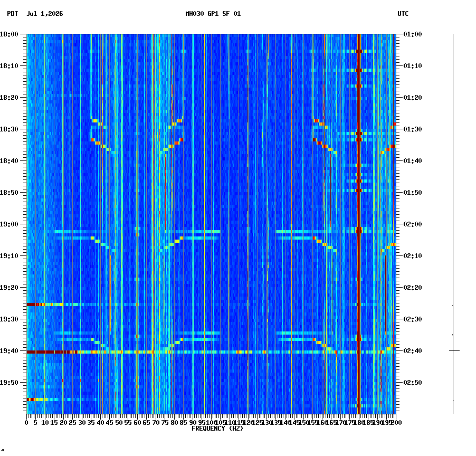Click the 01:50 UTC time label
This screenshot has width=476, height=456.
[413, 193]
